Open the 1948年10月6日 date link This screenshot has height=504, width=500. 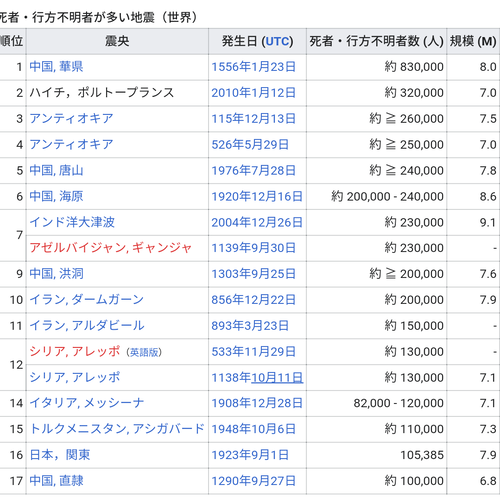point(253,429)
